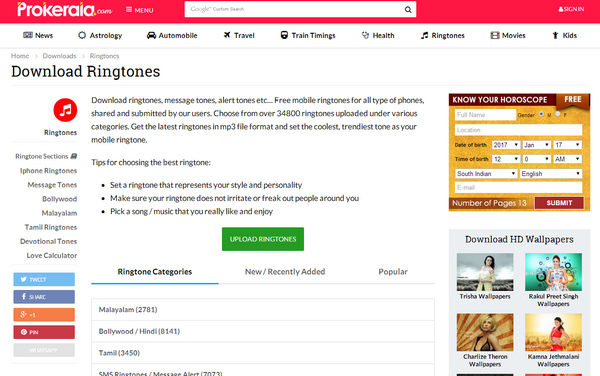The image size is (600, 376).
Task: Open Tamil (3450) category
Action: 263,353
